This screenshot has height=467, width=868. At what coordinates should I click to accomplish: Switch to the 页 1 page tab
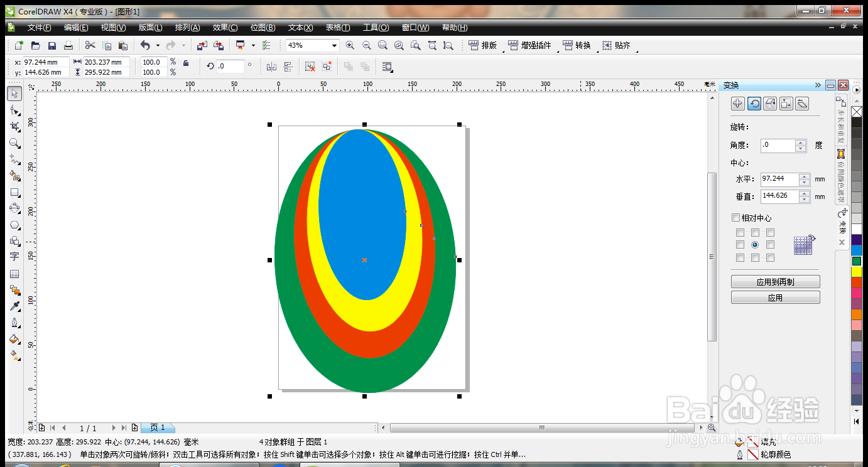coord(157,427)
